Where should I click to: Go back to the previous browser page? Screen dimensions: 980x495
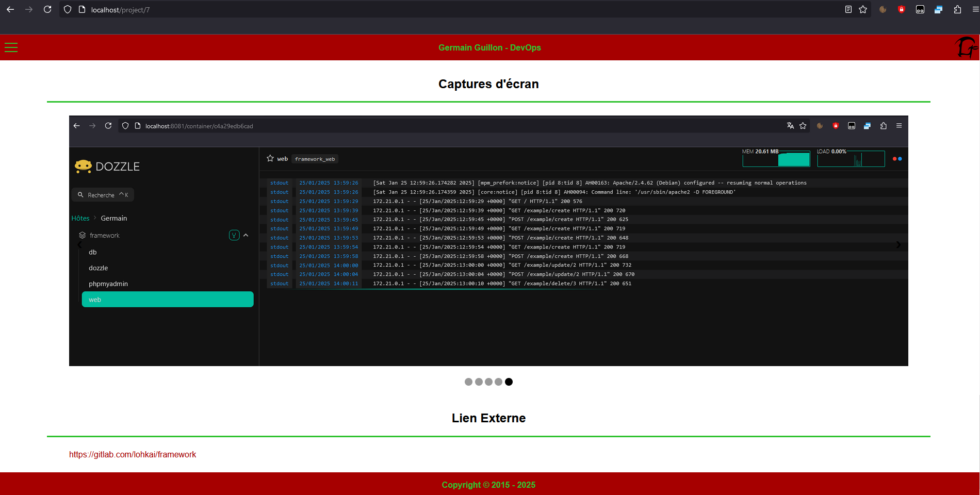[10, 9]
